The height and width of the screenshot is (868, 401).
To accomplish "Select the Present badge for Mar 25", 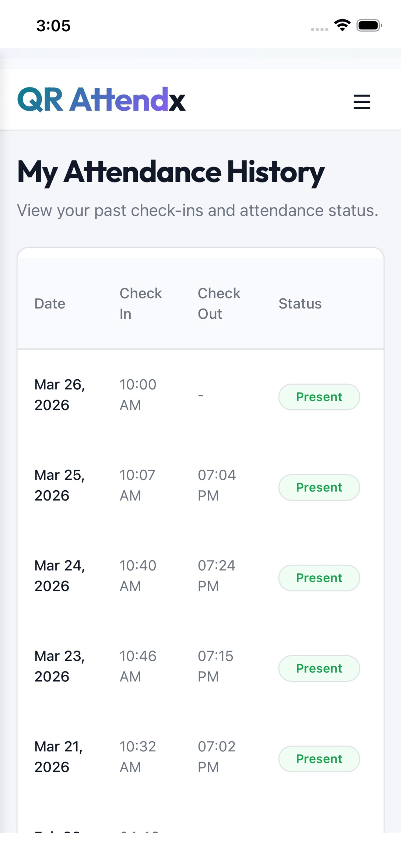I will (x=319, y=487).
